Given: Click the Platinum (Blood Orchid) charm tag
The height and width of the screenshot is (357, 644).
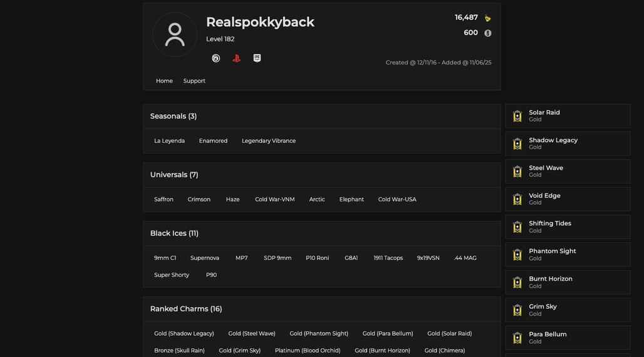Looking at the screenshot, I should 308,351.
